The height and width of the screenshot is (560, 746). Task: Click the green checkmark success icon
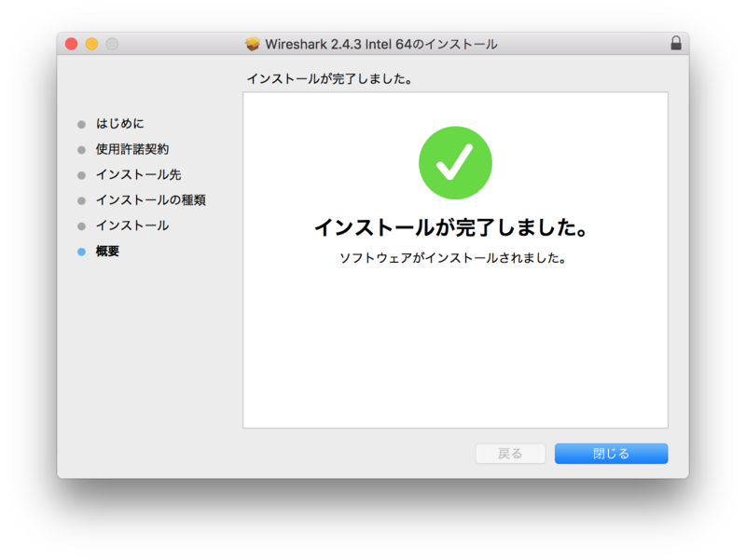click(x=455, y=162)
